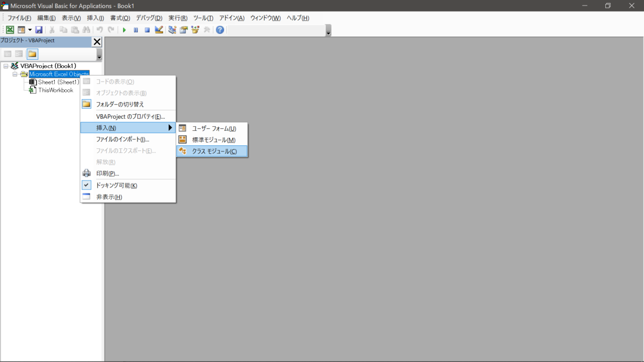Click the Find binoculars icon
Image resolution: width=644 pixels, height=362 pixels.
[87, 30]
